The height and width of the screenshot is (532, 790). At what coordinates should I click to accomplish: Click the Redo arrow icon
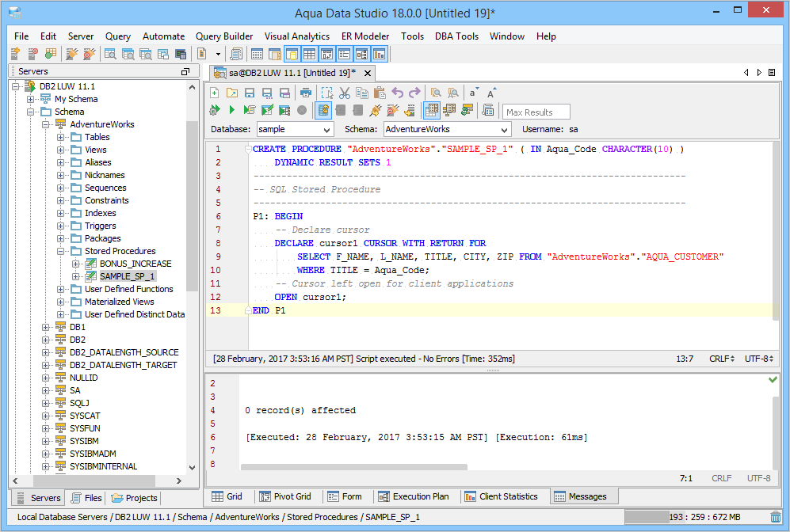[x=414, y=93]
